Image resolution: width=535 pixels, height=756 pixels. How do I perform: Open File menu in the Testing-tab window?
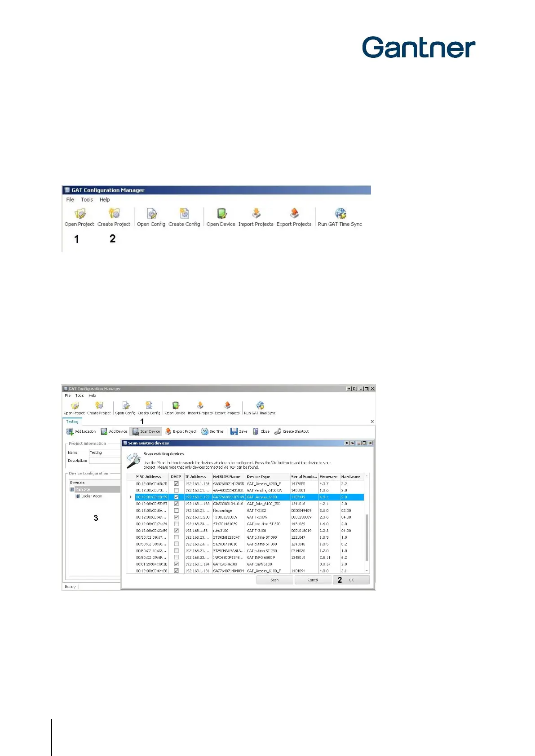pyautogui.click(x=68, y=396)
